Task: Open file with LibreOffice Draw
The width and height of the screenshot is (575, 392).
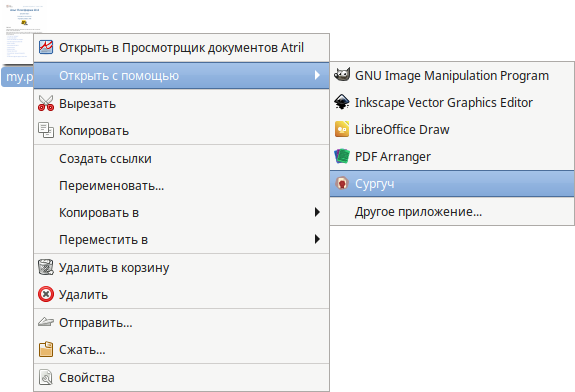Action: click(x=452, y=129)
